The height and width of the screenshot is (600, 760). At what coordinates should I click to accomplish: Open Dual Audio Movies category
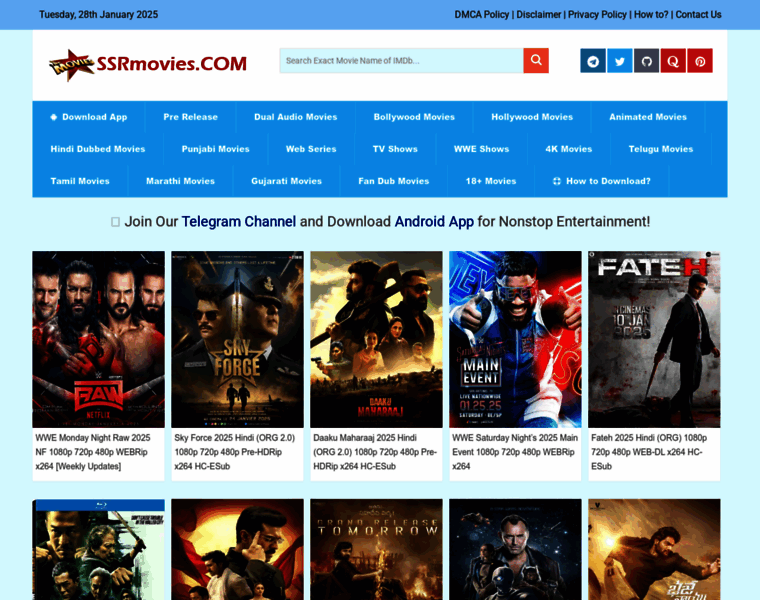click(x=296, y=117)
